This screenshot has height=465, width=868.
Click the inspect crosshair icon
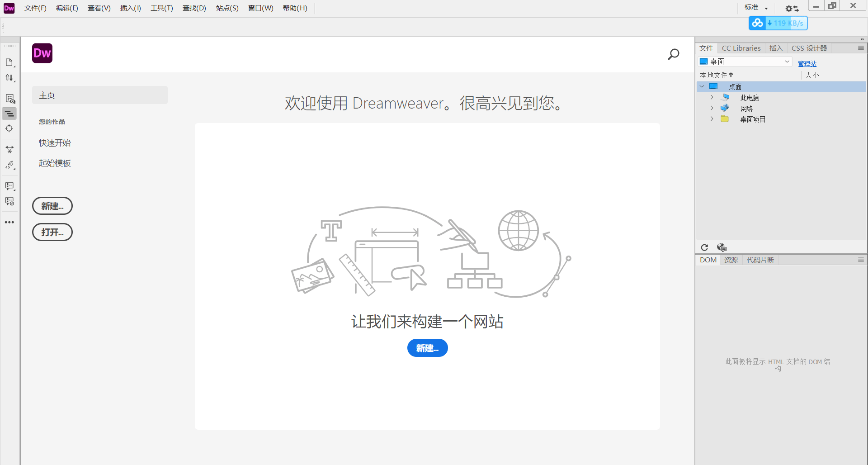click(9, 128)
